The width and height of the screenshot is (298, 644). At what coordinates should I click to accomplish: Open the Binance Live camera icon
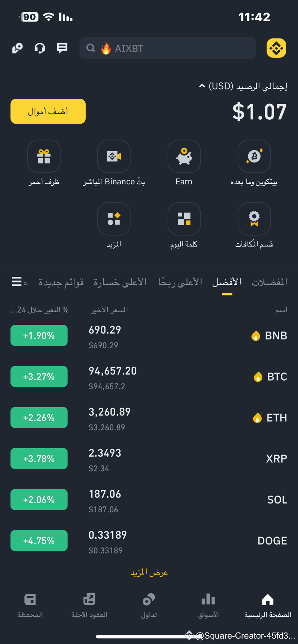[114, 156]
